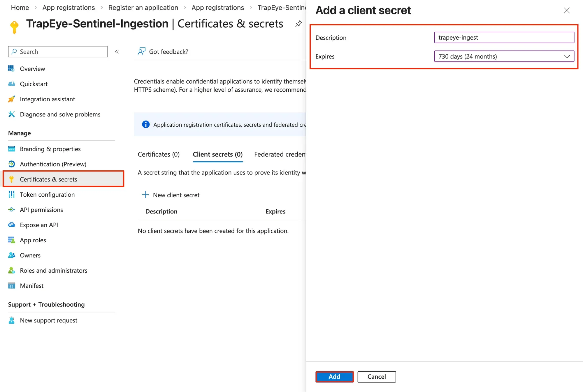Click the Roles and administrators icon
The image size is (583, 392).
(11, 270)
